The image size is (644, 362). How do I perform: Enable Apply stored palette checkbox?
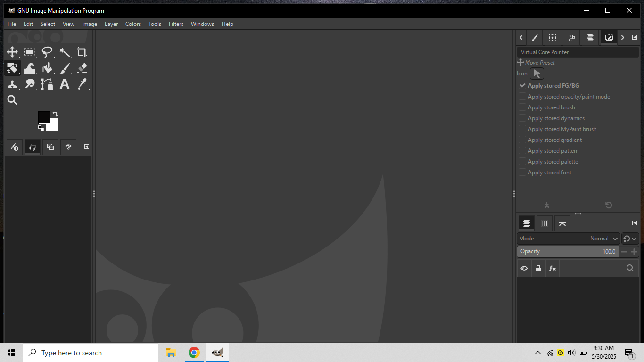pyautogui.click(x=522, y=162)
